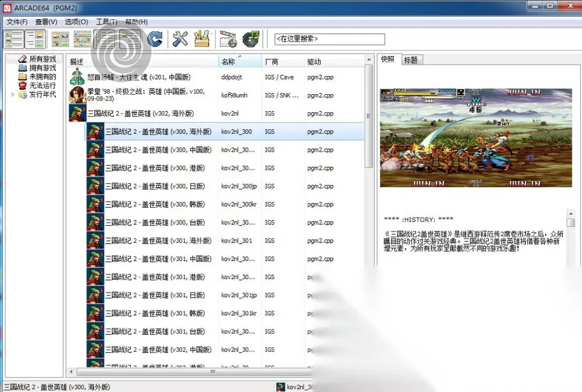Select 三国战纪 2 (v301, 港版) row
Image resolution: width=582 pixels, height=392 pixels.
point(225,277)
